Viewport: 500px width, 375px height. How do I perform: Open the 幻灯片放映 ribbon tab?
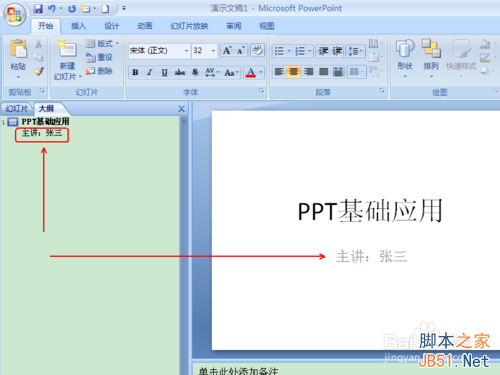point(189,26)
